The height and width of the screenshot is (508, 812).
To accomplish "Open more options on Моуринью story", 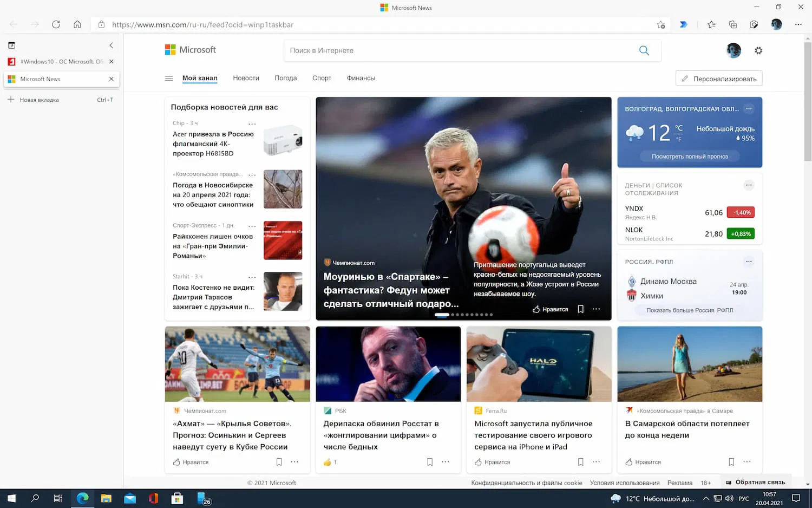I will (596, 309).
